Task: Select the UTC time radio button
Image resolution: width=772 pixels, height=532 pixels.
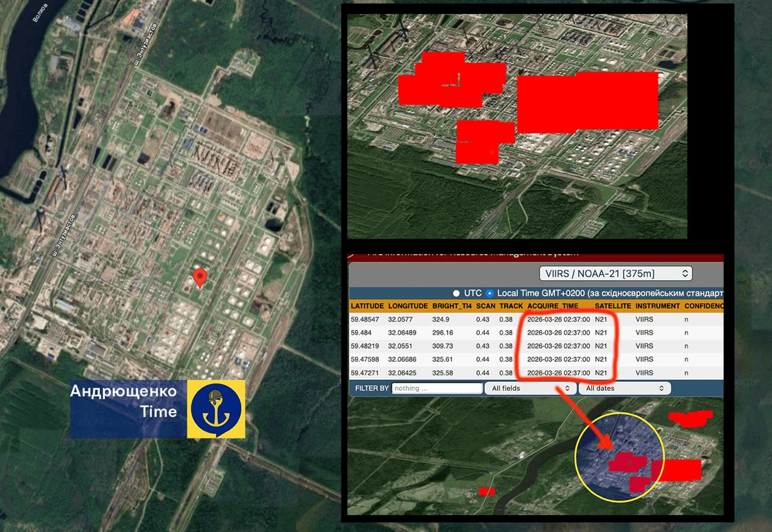Action: point(457,293)
